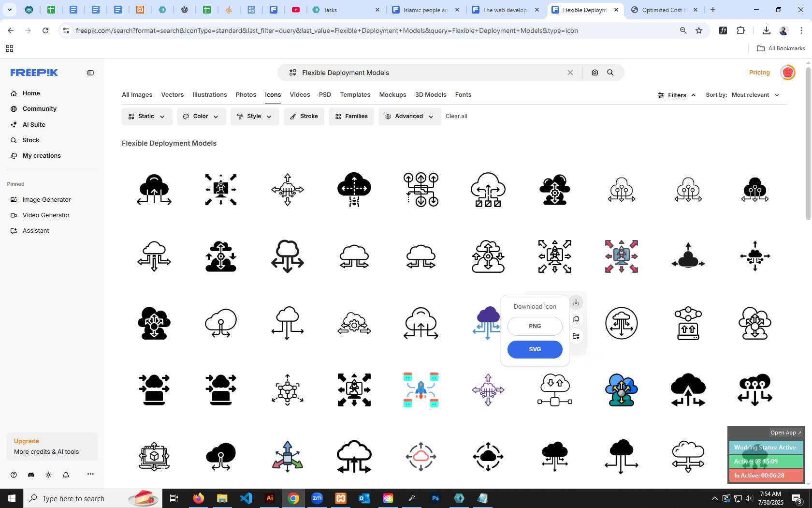Image resolution: width=812 pixels, height=508 pixels.
Task: Switch to the Templates tab
Action: (355, 95)
